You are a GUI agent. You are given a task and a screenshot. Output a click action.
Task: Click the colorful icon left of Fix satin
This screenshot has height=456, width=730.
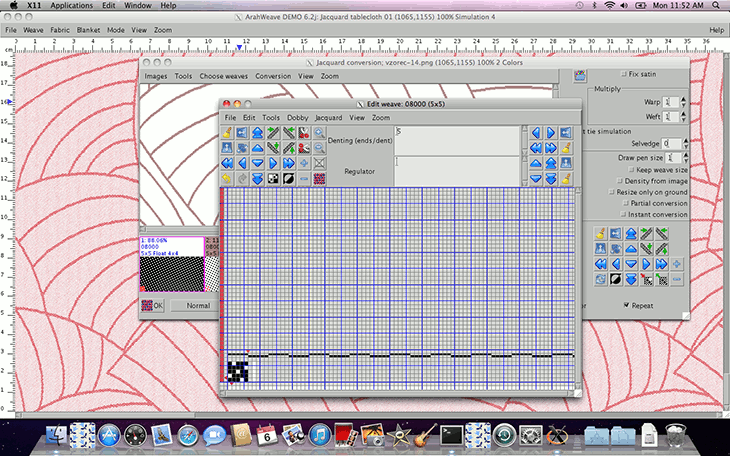pyautogui.click(x=580, y=75)
